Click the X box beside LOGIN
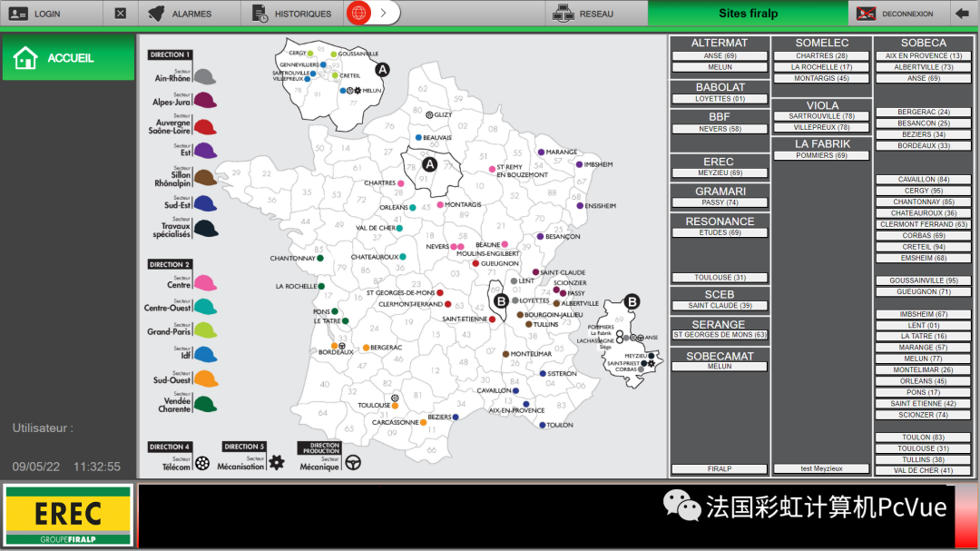Screen dimensions: 980x551 tap(121, 13)
